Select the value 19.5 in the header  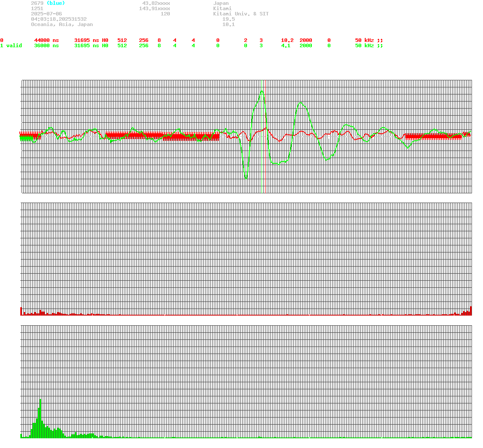pos(228,19)
